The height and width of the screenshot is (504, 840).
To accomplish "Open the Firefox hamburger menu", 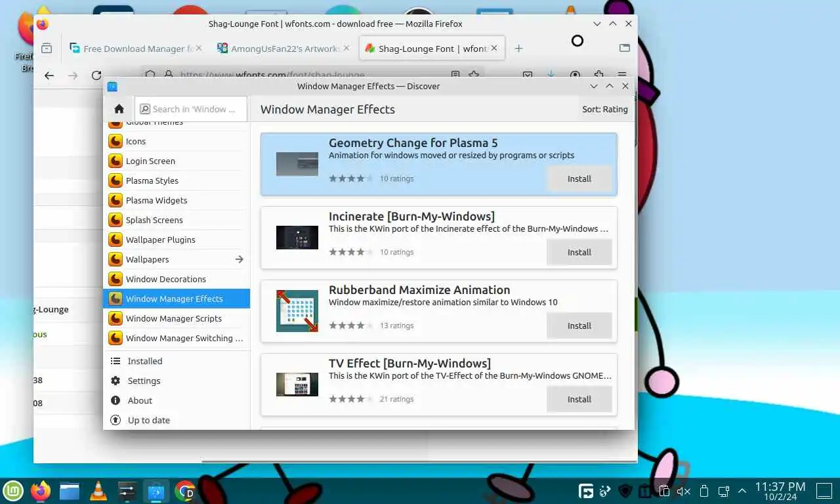I will pos(622,75).
